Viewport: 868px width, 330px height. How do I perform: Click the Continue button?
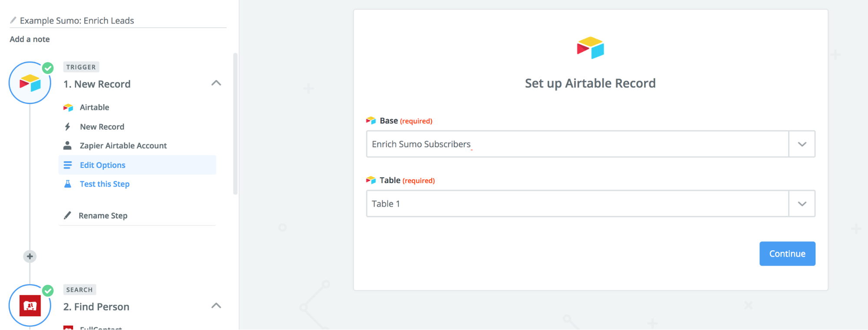pyautogui.click(x=787, y=254)
